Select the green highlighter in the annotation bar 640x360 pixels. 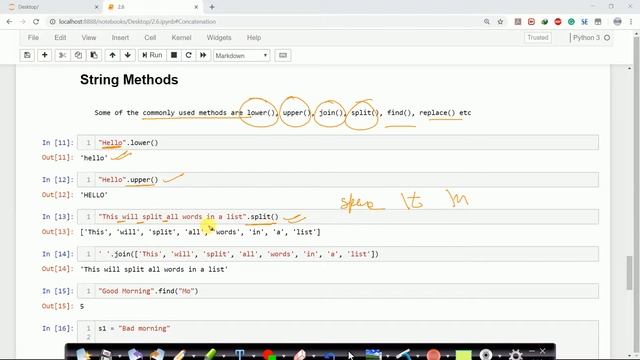coord(210,354)
